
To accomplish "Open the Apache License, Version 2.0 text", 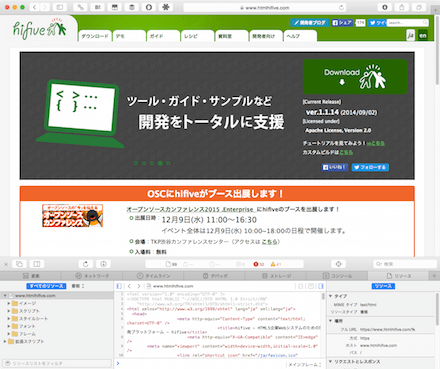I will tap(338, 130).
